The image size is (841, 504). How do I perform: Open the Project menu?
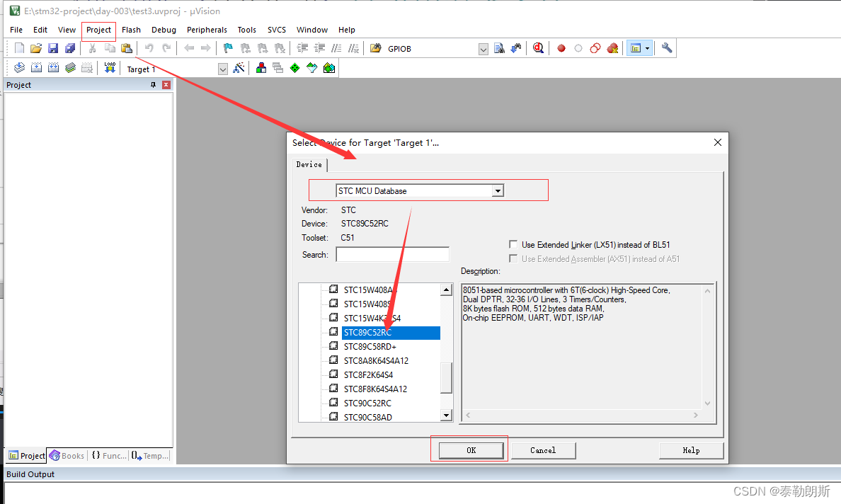coord(98,30)
